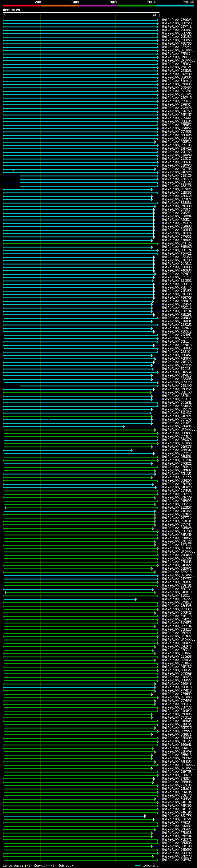Select the UniRef100_Q3MGG5 label
The width and height of the screenshot is (197, 868).
click(x=177, y=196)
